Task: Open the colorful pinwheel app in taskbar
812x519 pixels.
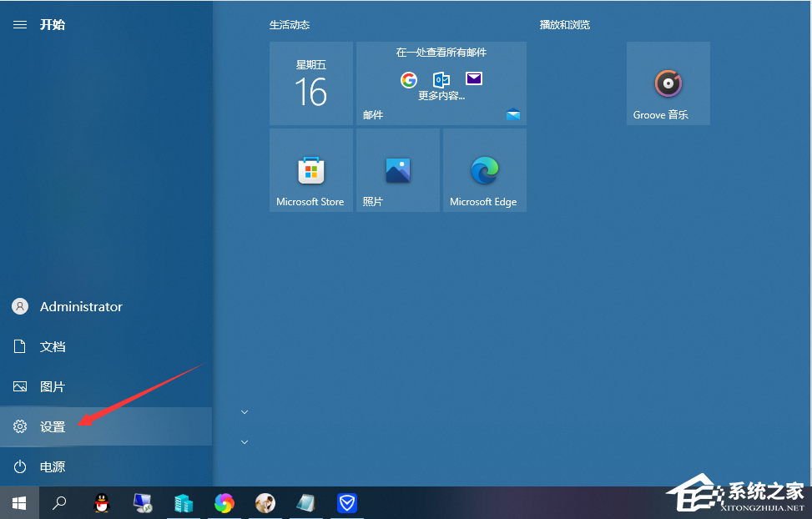Action: coord(224,503)
